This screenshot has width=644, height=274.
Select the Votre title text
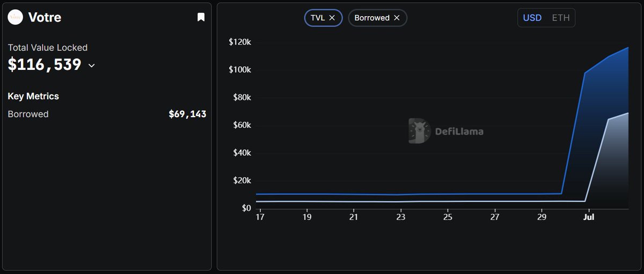[45, 17]
